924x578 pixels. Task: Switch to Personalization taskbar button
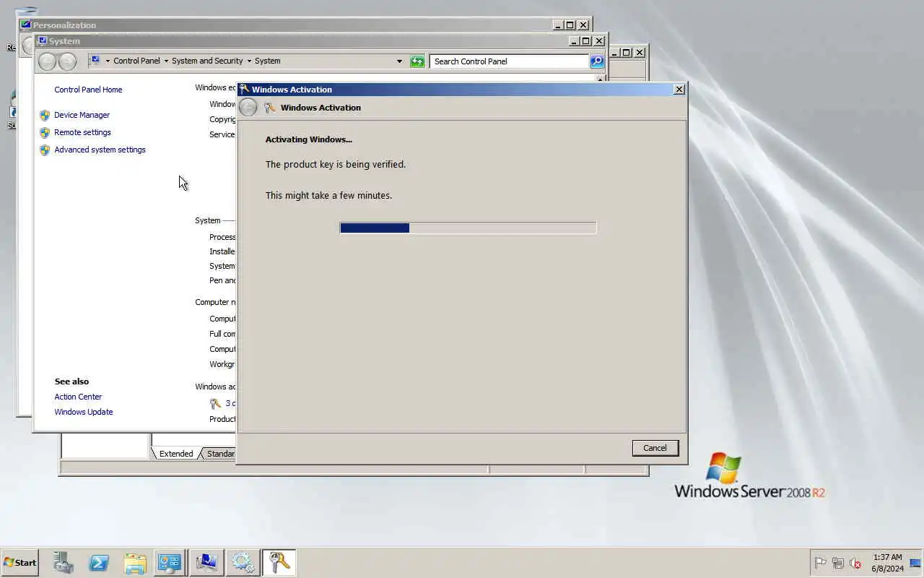pyautogui.click(x=206, y=562)
